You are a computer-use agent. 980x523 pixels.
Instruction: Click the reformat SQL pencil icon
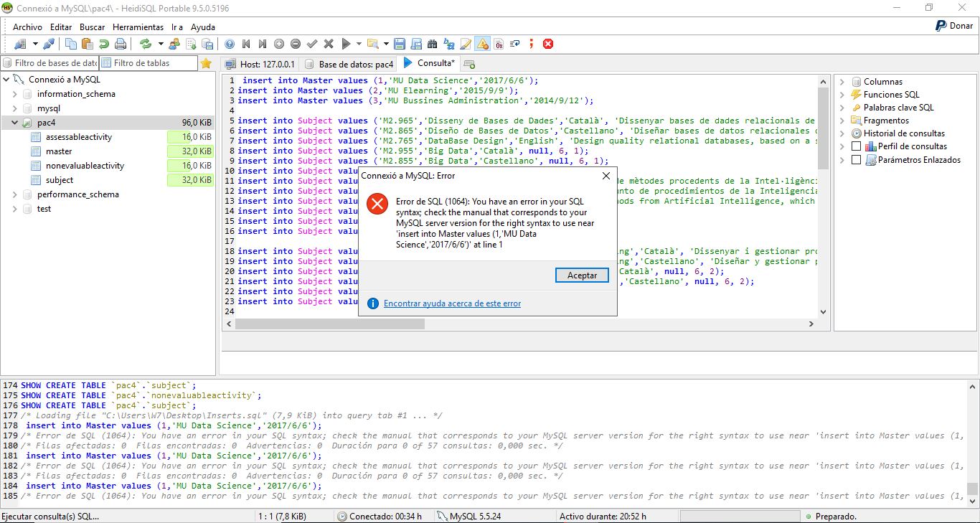[x=466, y=44]
